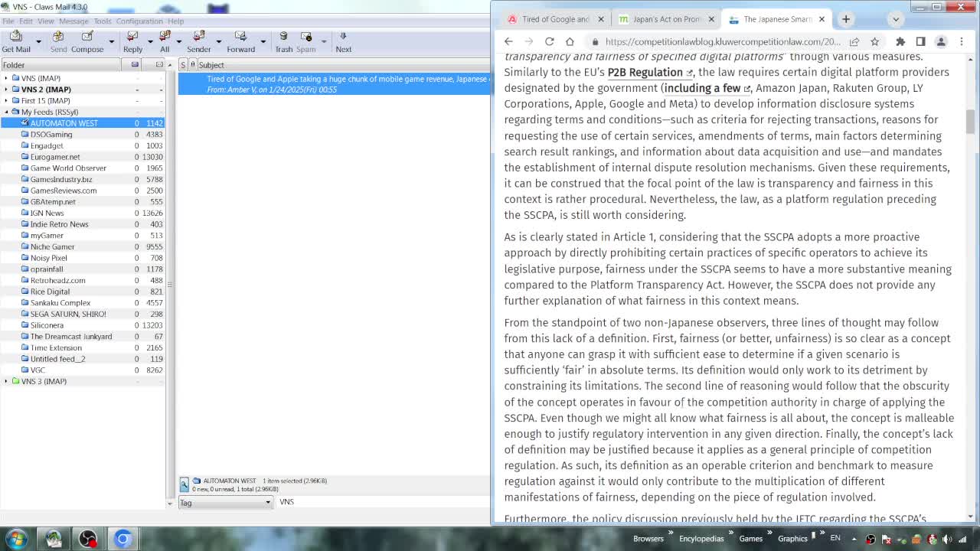
Task: Click the Next unread message arrow icon
Action: point(343,37)
